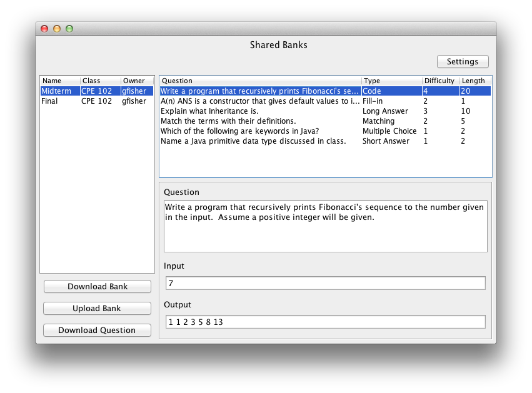Sort questions by the Difficulty column header
This screenshot has width=532, height=393.
440,81
